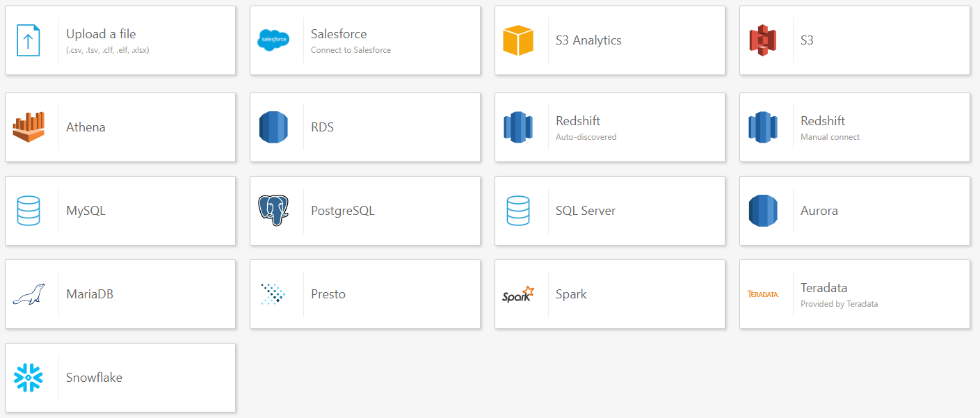Viewport: 980px width, 418px height.
Task: Click the 'Provided by Teradata' subtitle
Action: tap(839, 304)
